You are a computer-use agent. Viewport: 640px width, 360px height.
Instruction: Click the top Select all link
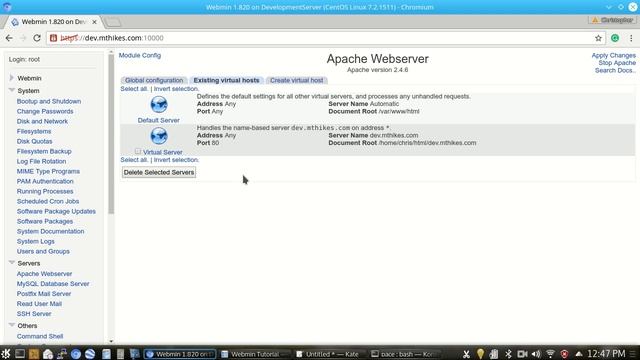tap(134, 89)
